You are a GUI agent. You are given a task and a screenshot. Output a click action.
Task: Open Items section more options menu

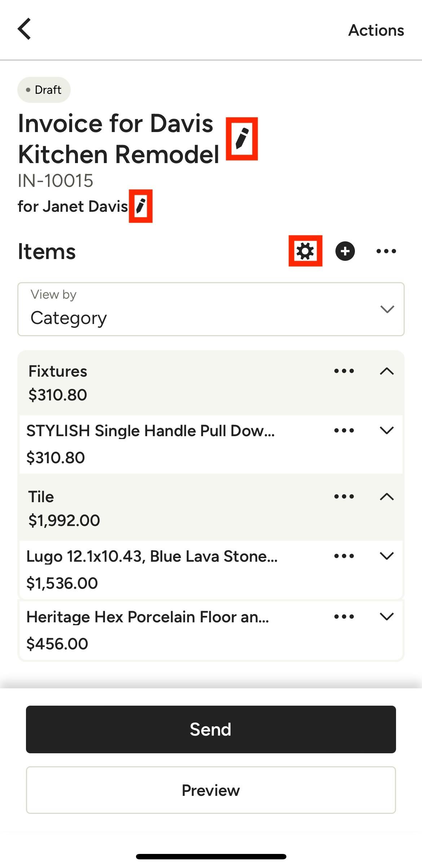click(386, 251)
